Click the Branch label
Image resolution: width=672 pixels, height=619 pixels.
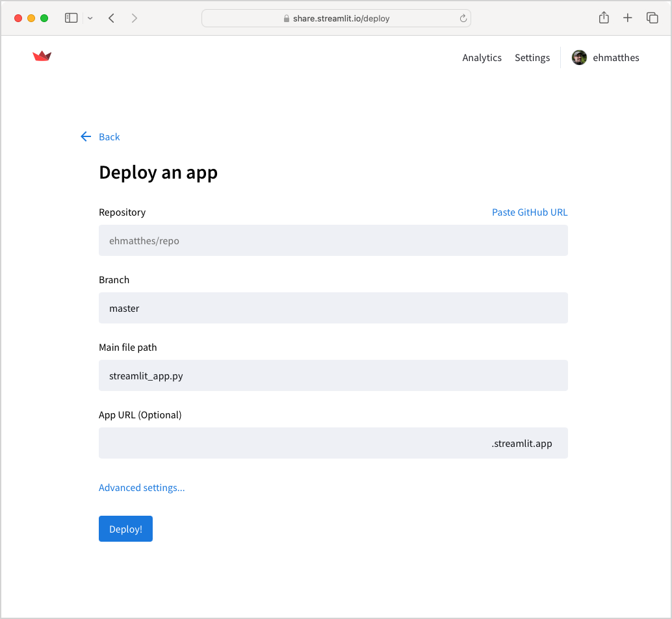[x=114, y=280]
